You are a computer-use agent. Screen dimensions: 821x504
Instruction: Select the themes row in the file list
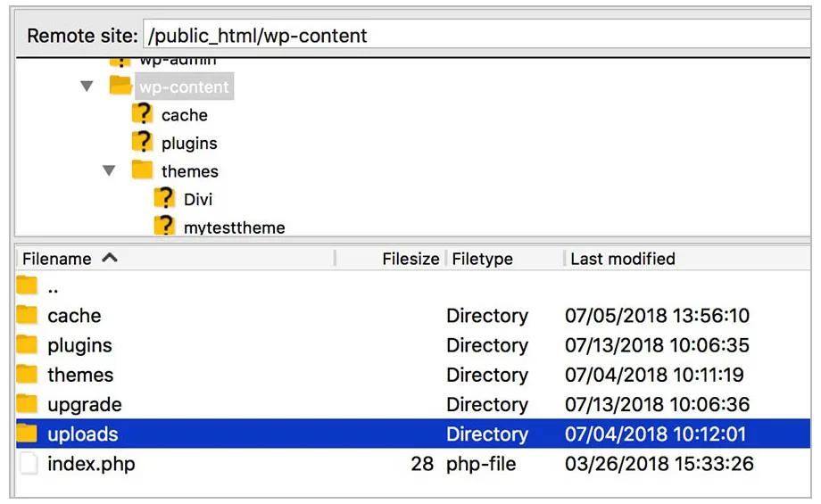413,375
